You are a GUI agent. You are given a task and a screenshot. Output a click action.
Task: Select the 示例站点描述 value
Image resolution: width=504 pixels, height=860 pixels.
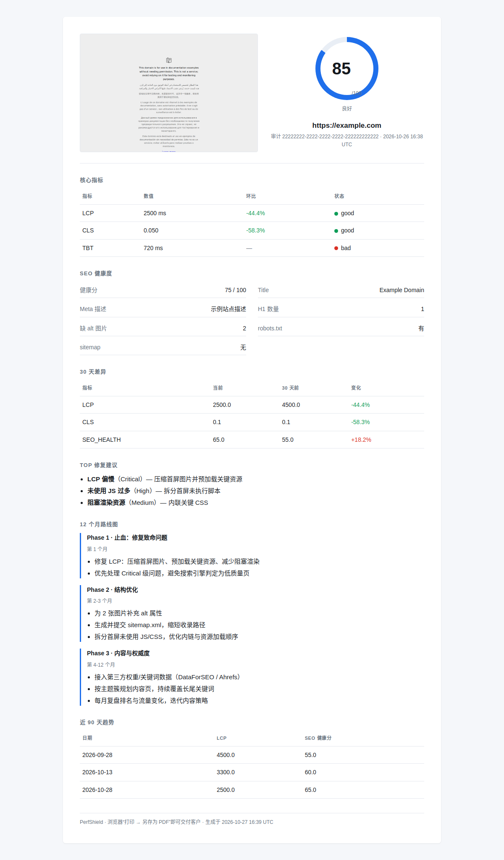(228, 309)
